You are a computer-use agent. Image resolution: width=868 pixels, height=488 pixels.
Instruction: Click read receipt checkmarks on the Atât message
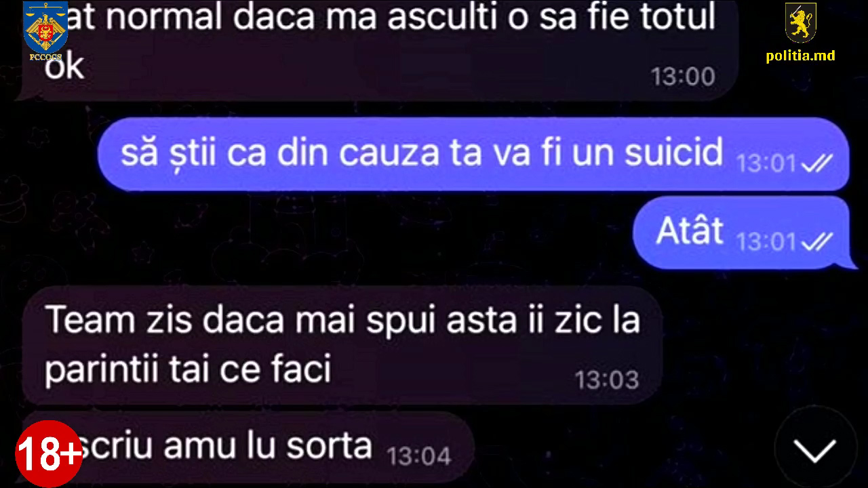(x=816, y=242)
